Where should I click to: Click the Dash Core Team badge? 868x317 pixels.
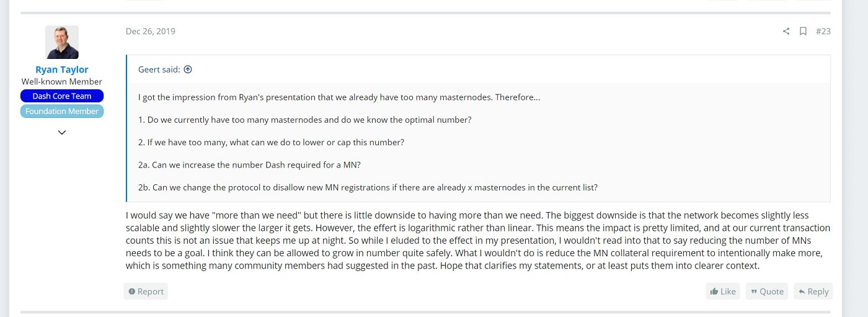tap(62, 96)
